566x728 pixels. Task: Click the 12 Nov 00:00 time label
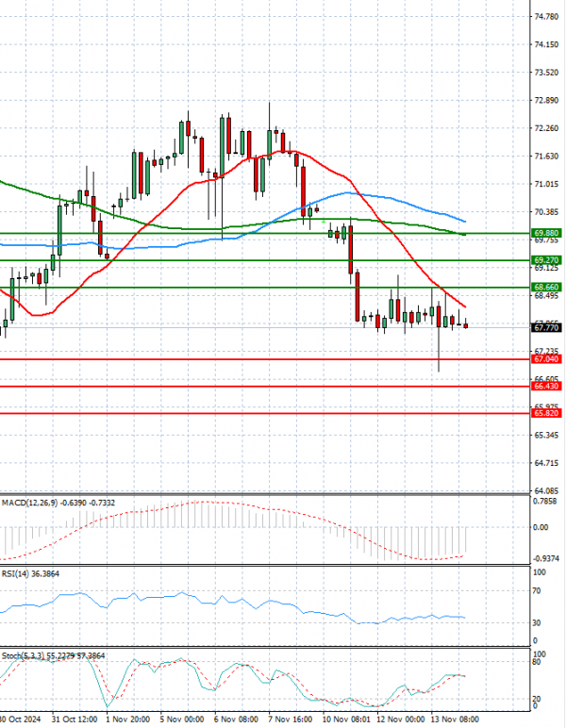[x=401, y=720]
